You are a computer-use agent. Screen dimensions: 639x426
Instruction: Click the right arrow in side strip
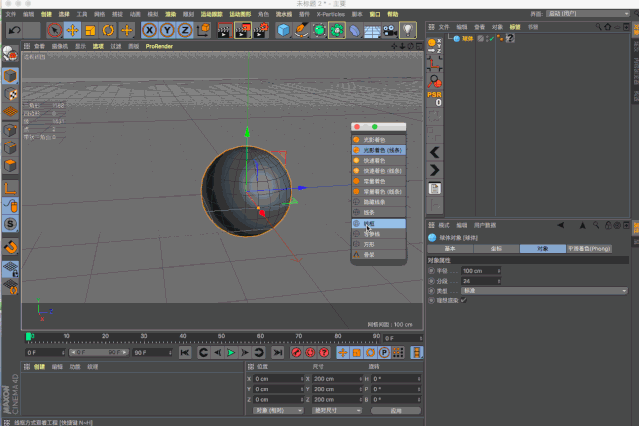tap(434, 170)
